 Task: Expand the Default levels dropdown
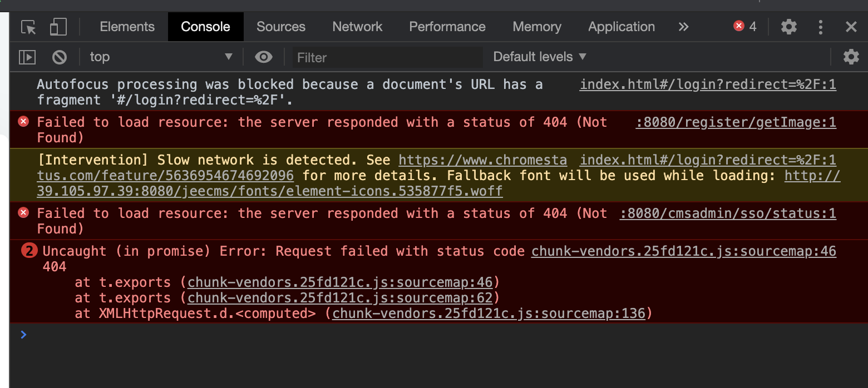click(540, 57)
